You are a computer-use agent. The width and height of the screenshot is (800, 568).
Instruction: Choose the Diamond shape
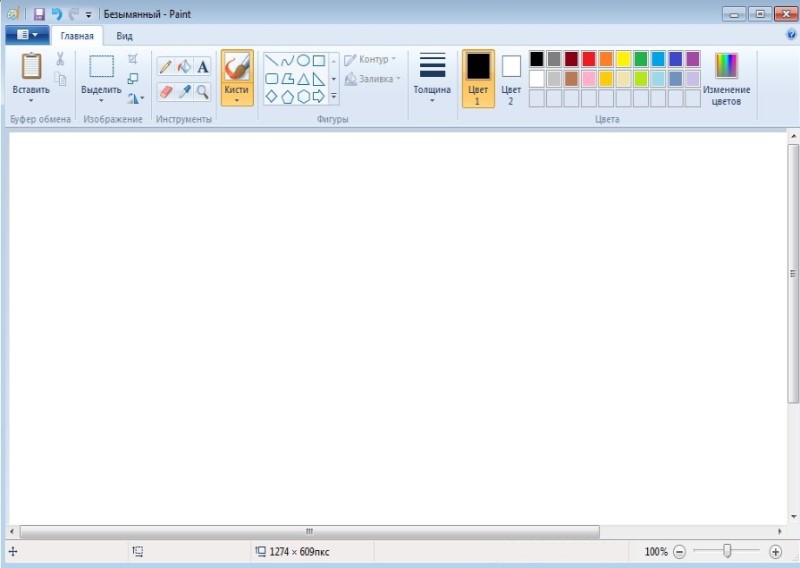coord(272,96)
